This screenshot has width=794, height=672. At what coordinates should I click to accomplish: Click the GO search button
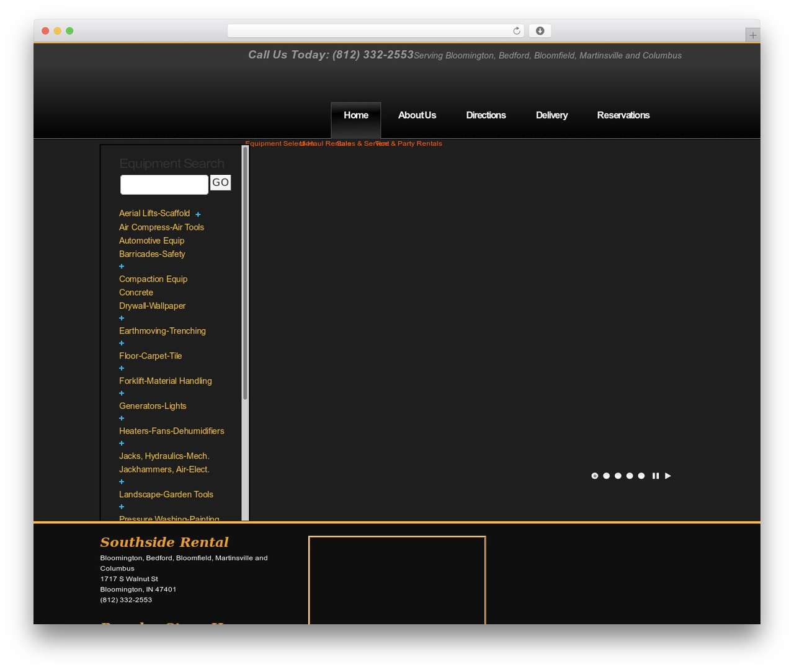point(220,182)
